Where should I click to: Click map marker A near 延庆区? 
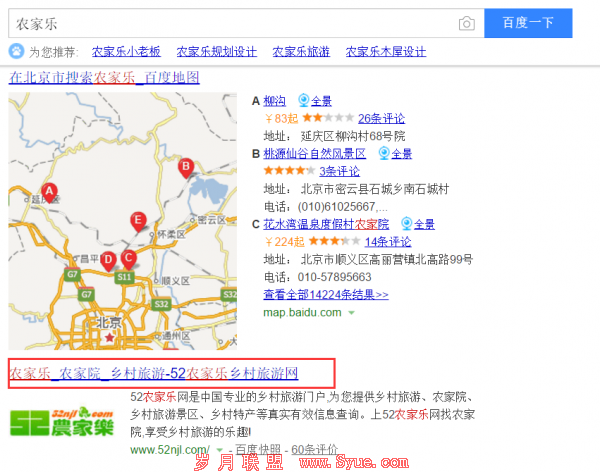click(49, 192)
